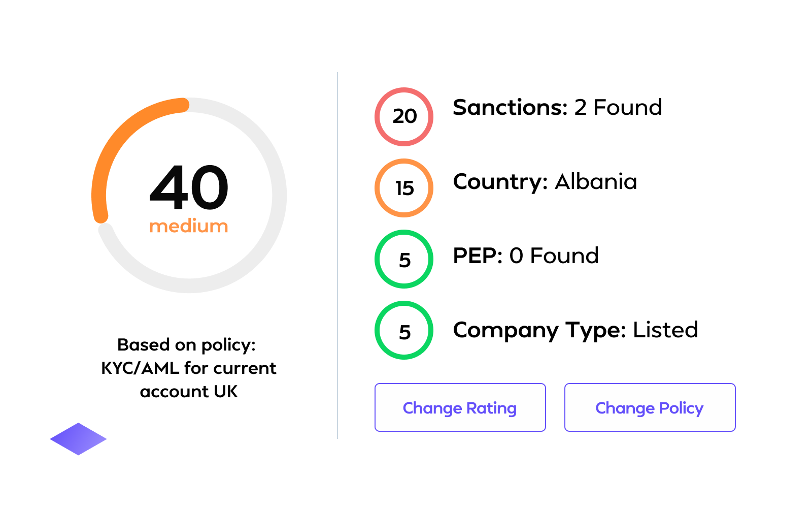
Task: Select the "Sanctions:" label
Action: (510, 108)
